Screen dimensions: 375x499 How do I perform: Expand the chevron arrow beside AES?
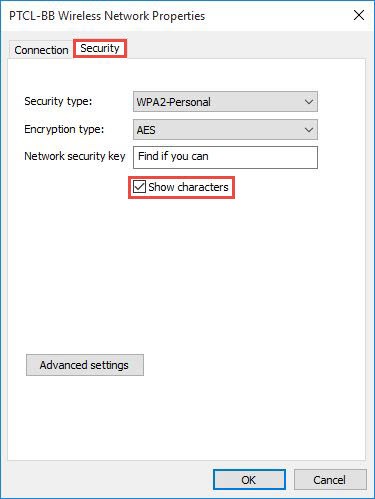pos(309,130)
